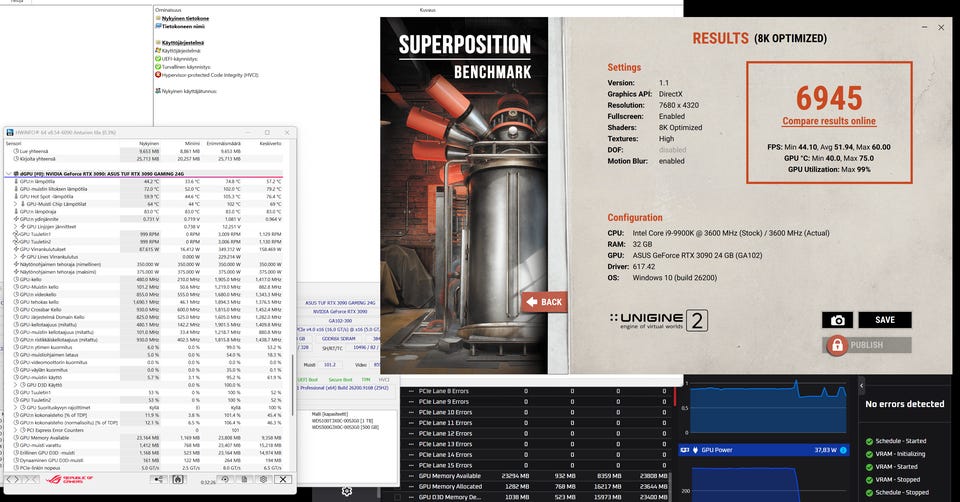The height and width of the screenshot is (502, 960).
Task: Take a screenshot with the Superposition camera button
Action: [837, 320]
